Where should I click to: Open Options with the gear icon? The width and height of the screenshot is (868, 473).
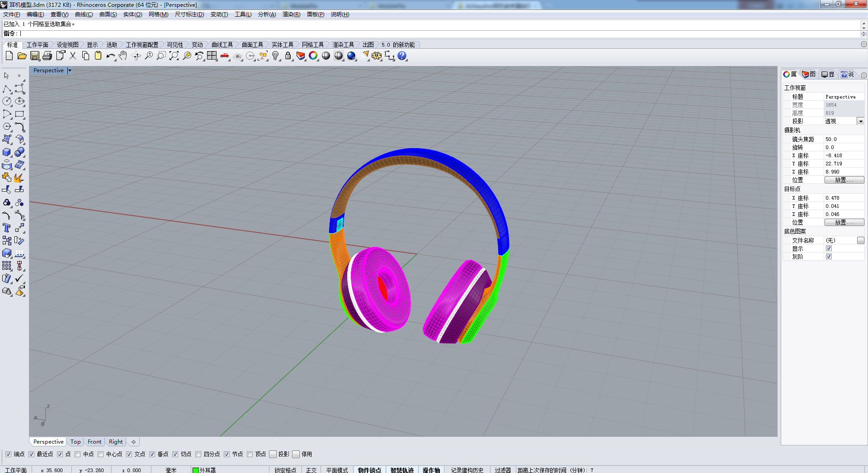coord(377,56)
